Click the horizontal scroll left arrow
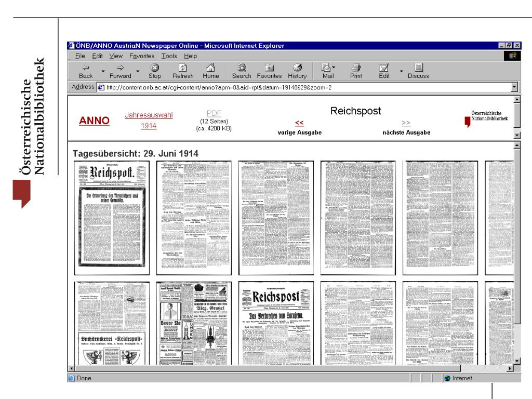This screenshot has width=532, height=399. pos(71,368)
